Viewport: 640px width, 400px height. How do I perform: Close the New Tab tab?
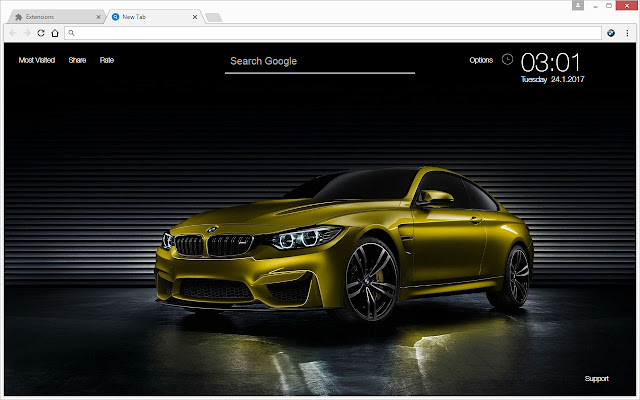(x=195, y=17)
